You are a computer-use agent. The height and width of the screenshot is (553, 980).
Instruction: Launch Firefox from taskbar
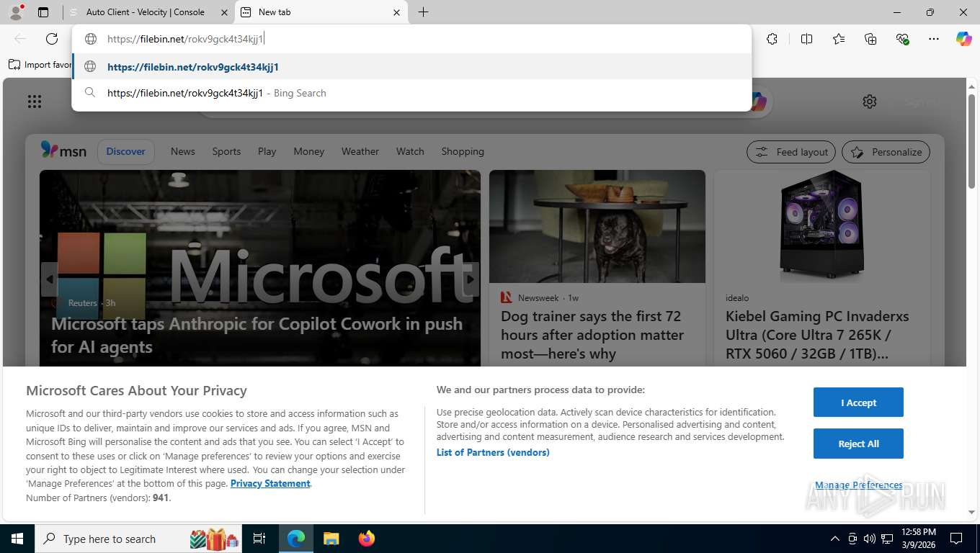tap(366, 539)
